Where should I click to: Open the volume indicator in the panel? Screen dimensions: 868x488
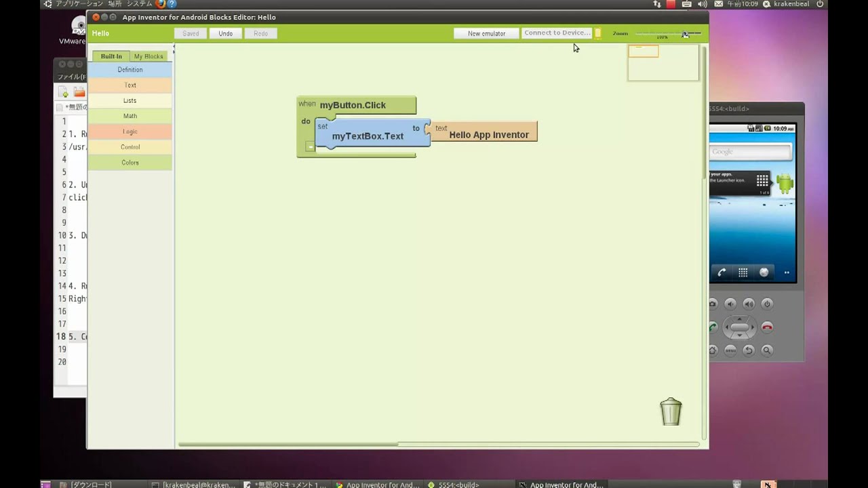702,4
